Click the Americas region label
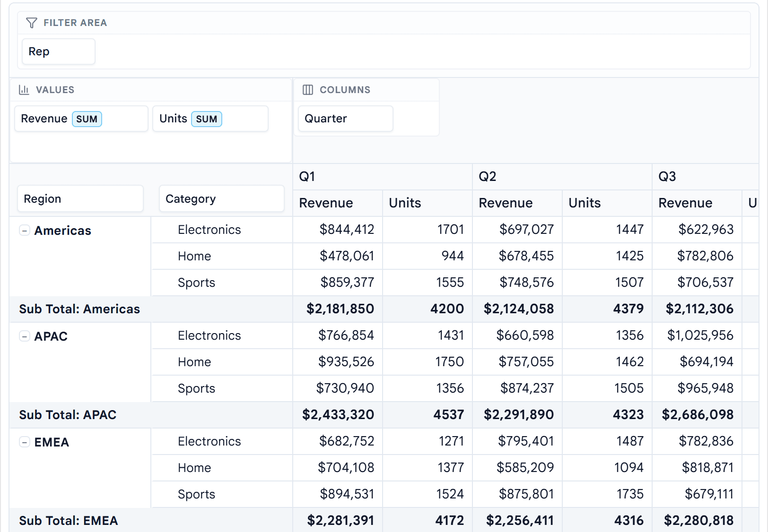768x532 pixels. tap(63, 231)
